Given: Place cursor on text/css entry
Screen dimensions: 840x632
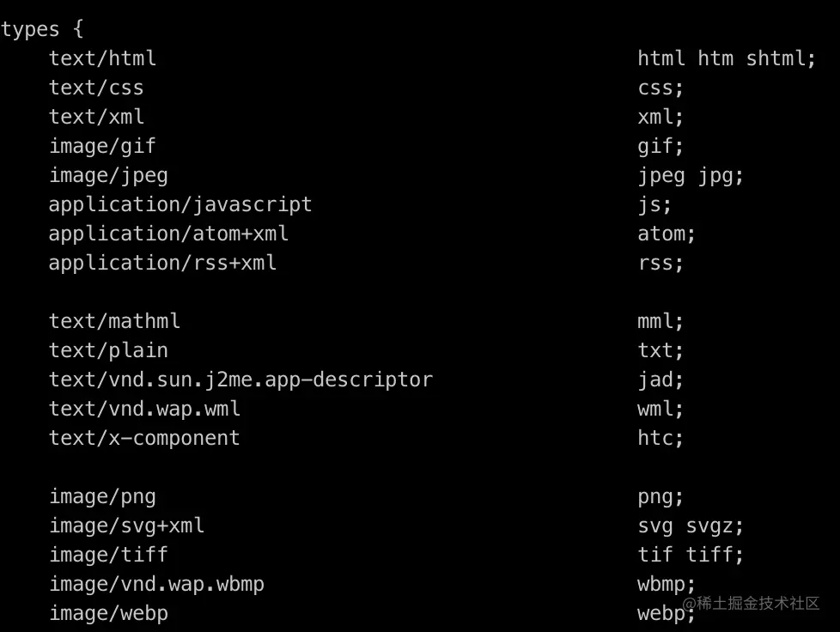Looking at the screenshot, I should 96,88.
